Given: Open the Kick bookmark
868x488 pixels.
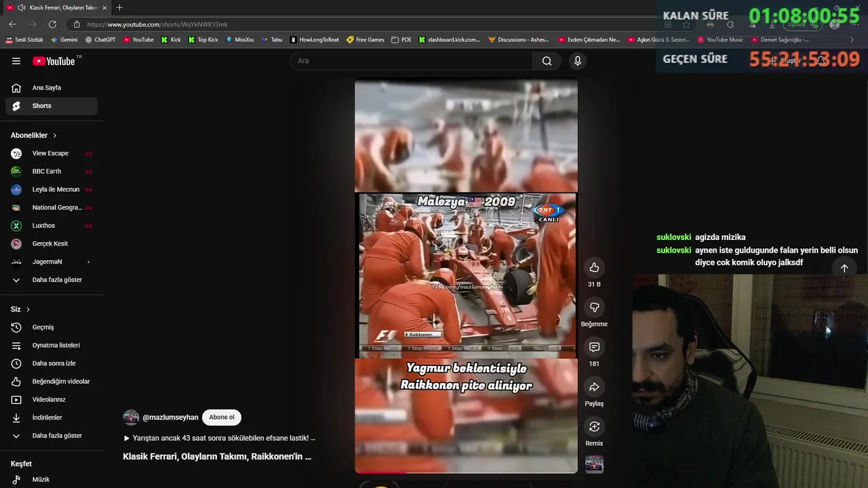Looking at the screenshot, I should (x=171, y=40).
